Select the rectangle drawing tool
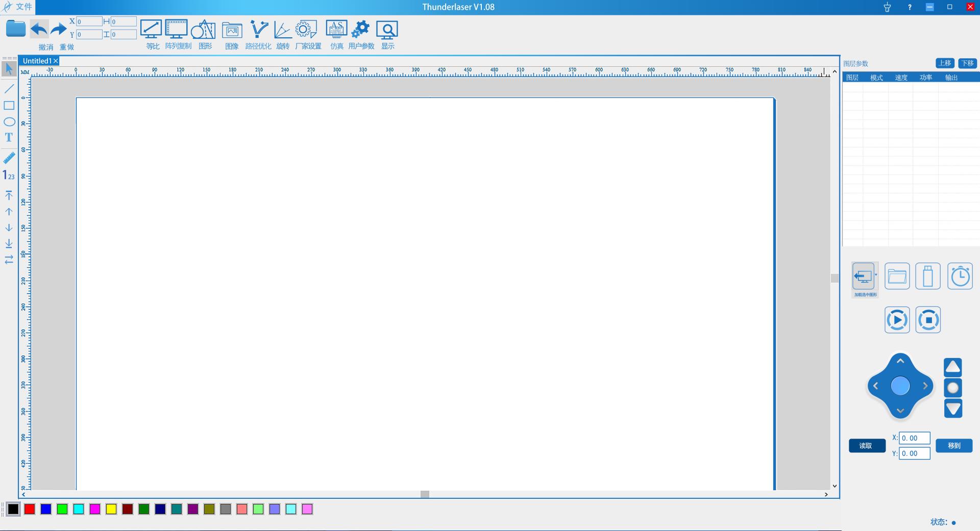Viewport: 980px width, 531px height. tap(9, 106)
